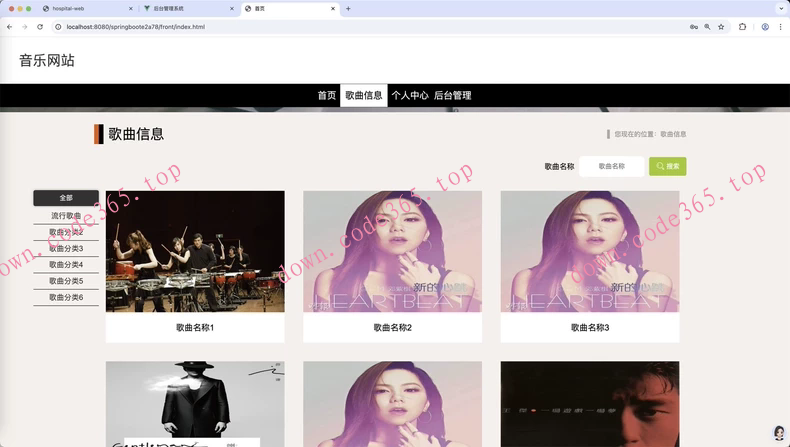Click the site info icon in address bar
790x447 pixels.
click(58, 27)
